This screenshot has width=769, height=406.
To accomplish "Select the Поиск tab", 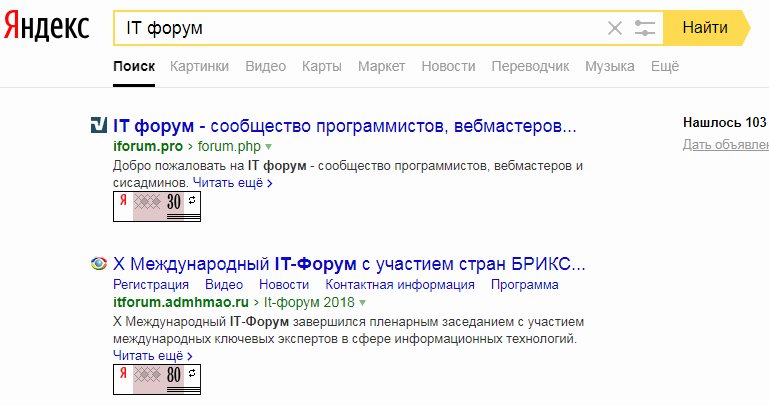I will click(134, 66).
